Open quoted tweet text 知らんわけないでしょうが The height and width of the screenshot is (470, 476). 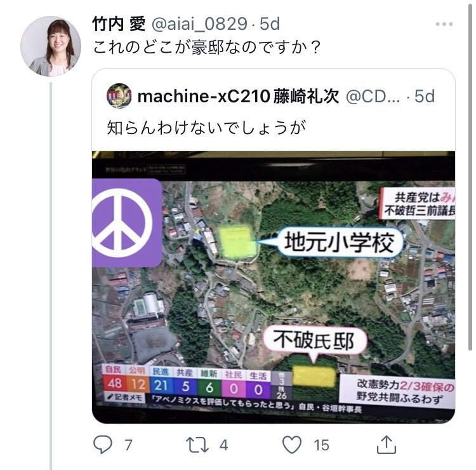206,127
